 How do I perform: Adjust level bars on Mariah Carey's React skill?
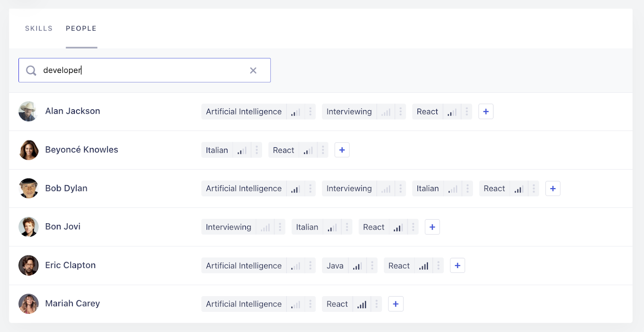click(x=362, y=305)
